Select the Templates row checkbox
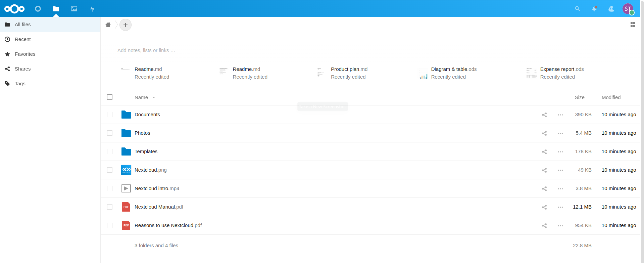Image resolution: width=644 pixels, height=263 pixels. (110, 151)
